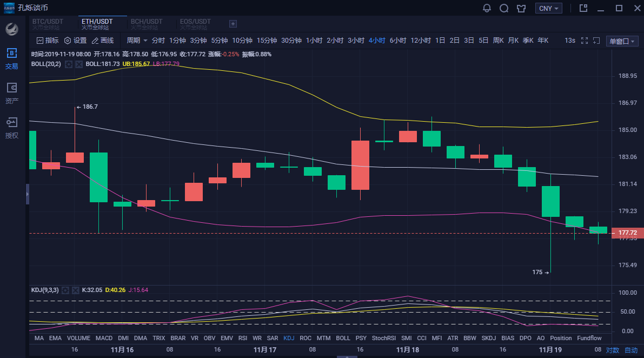Select the 3日 timeframe
This screenshot has width=644, height=358.
coord(469,40)
